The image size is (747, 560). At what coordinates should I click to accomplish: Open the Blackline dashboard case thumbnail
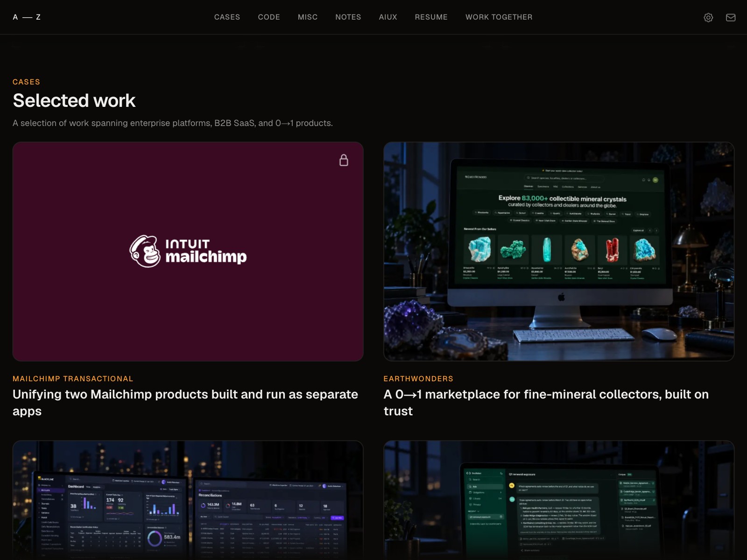pos(188,500)
